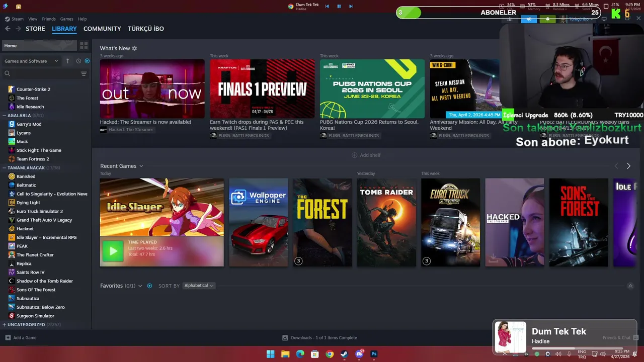644x362 pixels.
Task: Open Windows Start button on taskbar
Action: [x=270, y=354]
